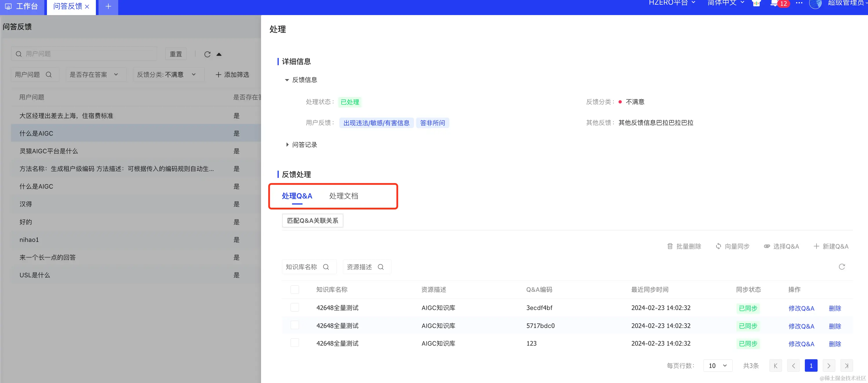Click 匹配Q&A关联关系 button
Screen dimensions: 868x383
(x=312, y=221)
